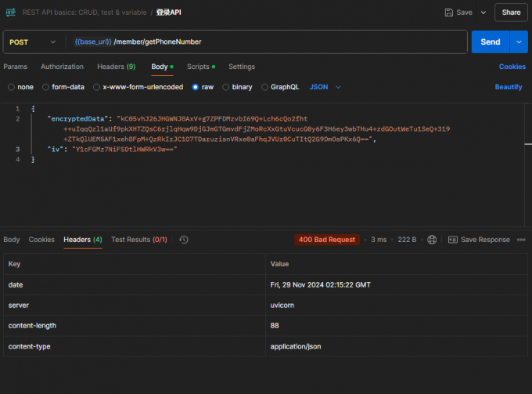Click the request URL input field
532x394 pixels.
pos(266,42)
